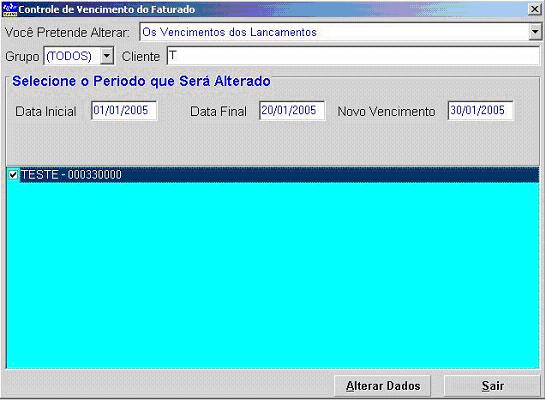This screenshot has width=545, height=401.
Task: Click the Novo Vencimento date field
Action: 480,111
